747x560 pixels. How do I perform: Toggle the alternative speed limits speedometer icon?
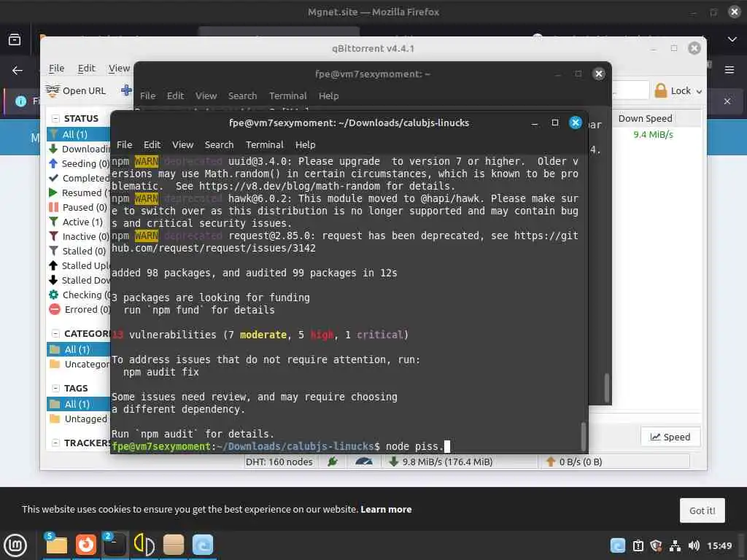coord(364,462)
